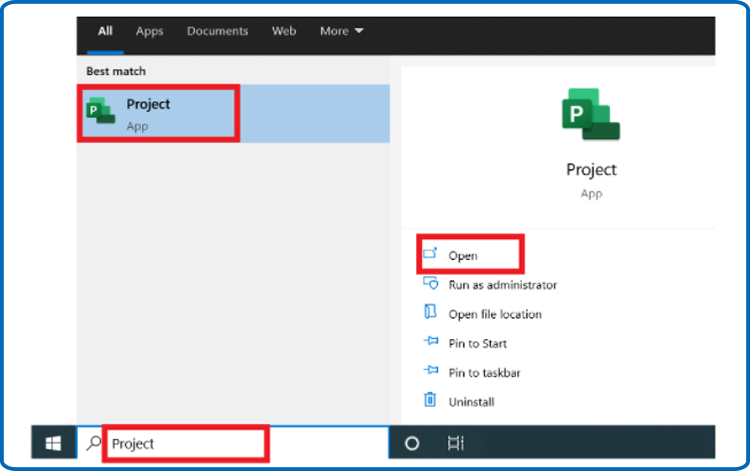
Task: Click the taskbar search box containing Project
Action: 233,443
